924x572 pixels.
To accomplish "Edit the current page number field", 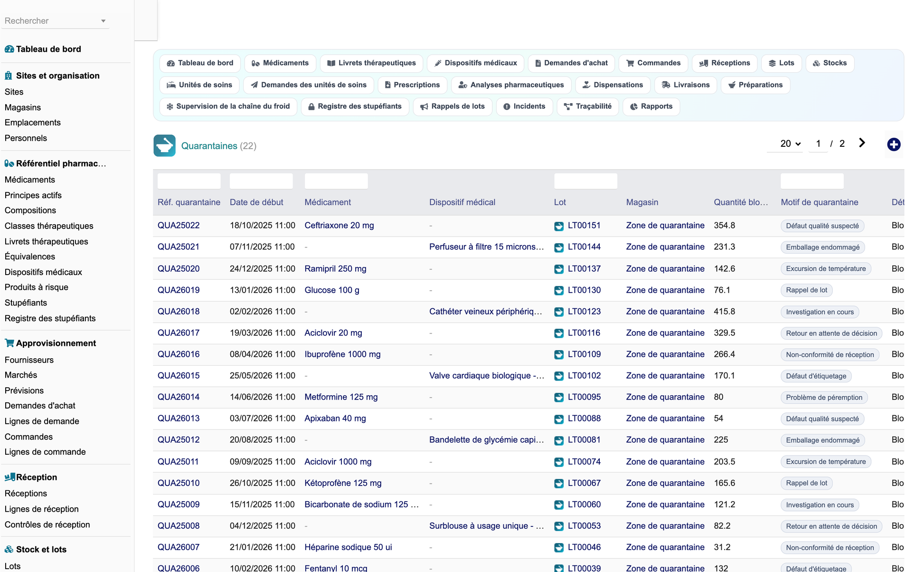I will coord(818,143).
